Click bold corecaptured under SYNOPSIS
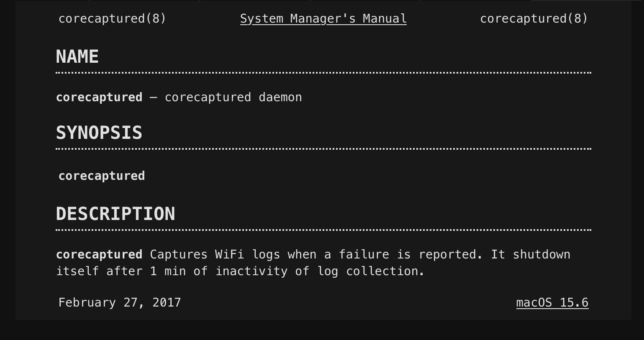Screen dimensions: 644x340 pos(102,176)
